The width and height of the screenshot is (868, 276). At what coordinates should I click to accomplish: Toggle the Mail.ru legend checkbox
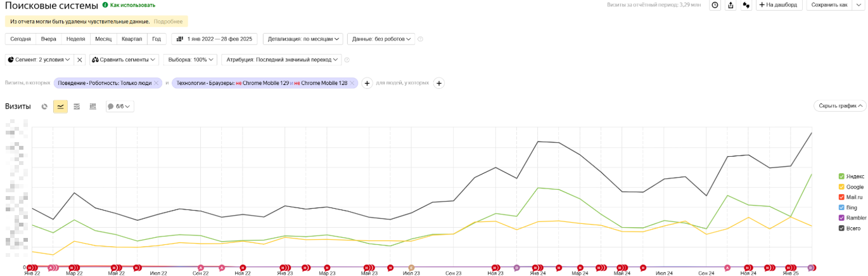(x=841, y=197)
